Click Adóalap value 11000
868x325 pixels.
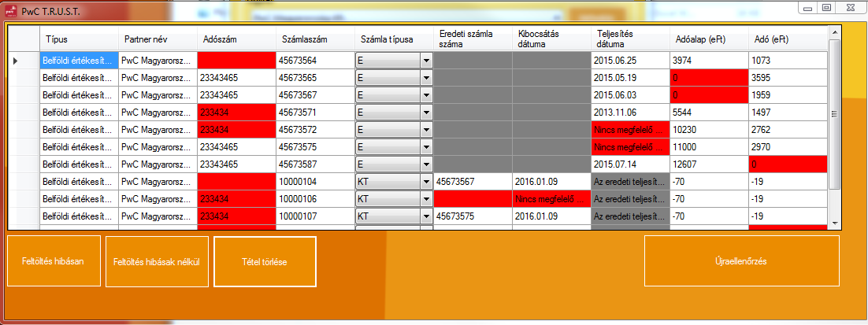[x=709, y=148]
